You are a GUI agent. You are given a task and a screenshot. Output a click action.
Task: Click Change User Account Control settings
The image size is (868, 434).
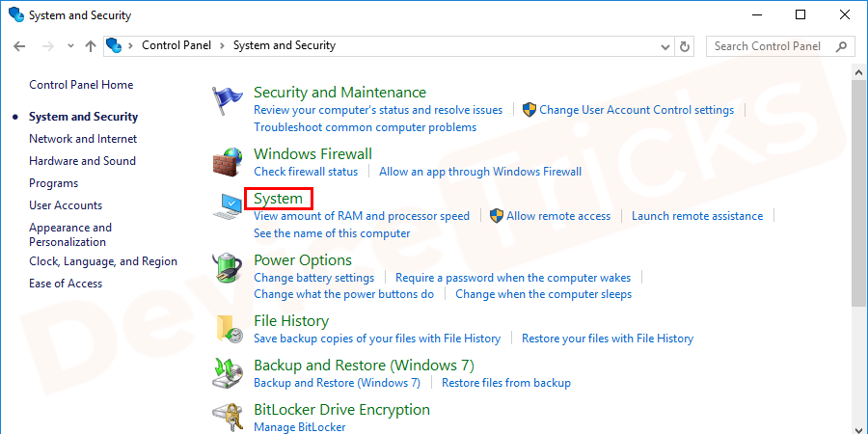(636, 110)
